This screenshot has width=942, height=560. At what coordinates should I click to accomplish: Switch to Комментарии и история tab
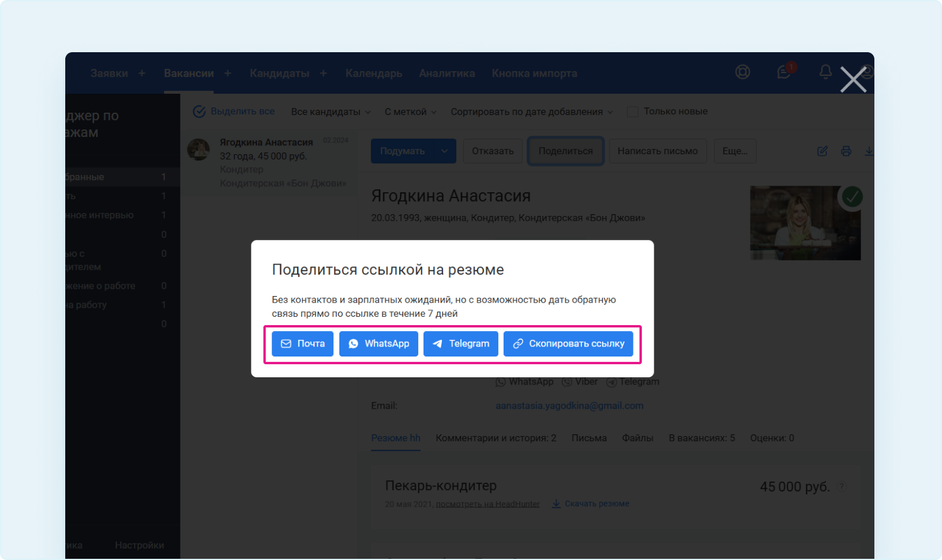click(x=496, y=438)
